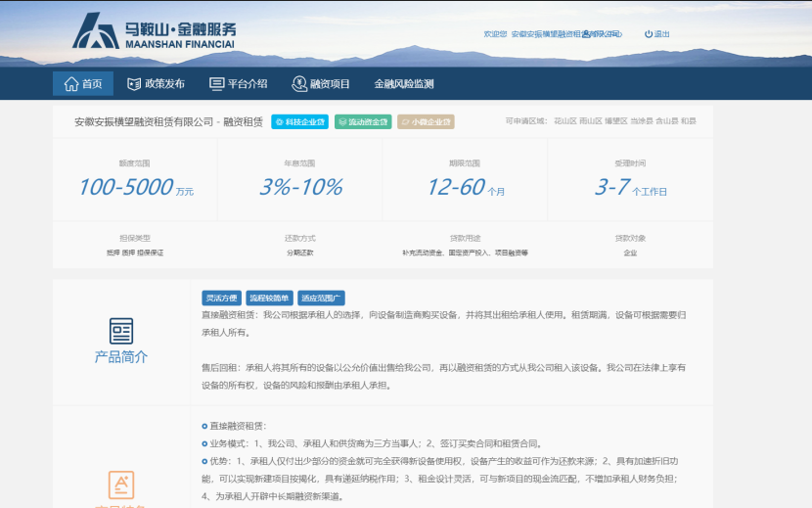Click the 灵活方便 label
Image resolution: width=812 pixels, height=508 pixels.
click(x=221, y=299)
